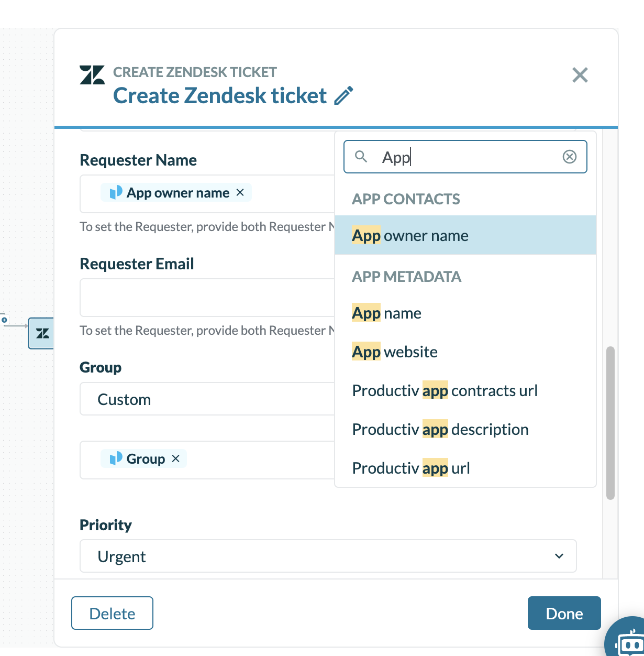Choose Productiv app description variable
The height and width of the screenshot is (656, 644).
point(440,430)
